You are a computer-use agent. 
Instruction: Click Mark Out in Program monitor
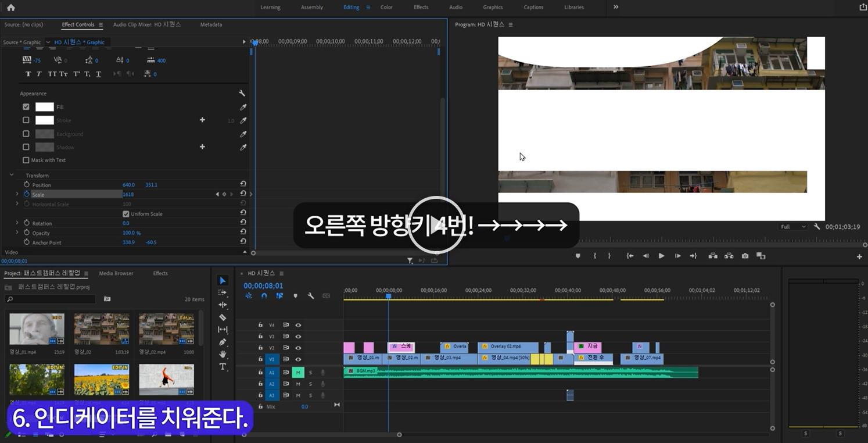[609, 256]
